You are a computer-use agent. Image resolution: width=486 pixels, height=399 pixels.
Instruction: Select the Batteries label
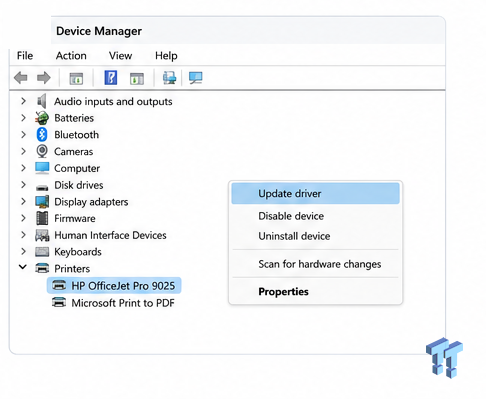click(x=74, y=118)
